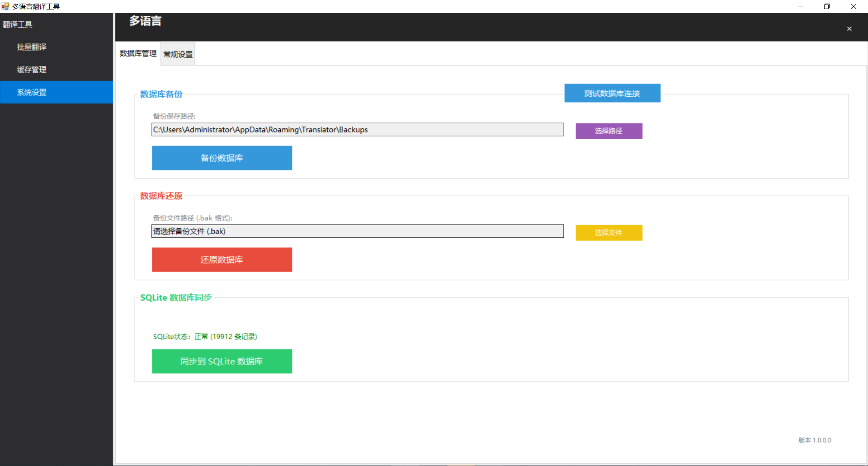Click the blue 备份数据库 button
Viewport: 868px width, 466px height.
[x=222, y=158]
